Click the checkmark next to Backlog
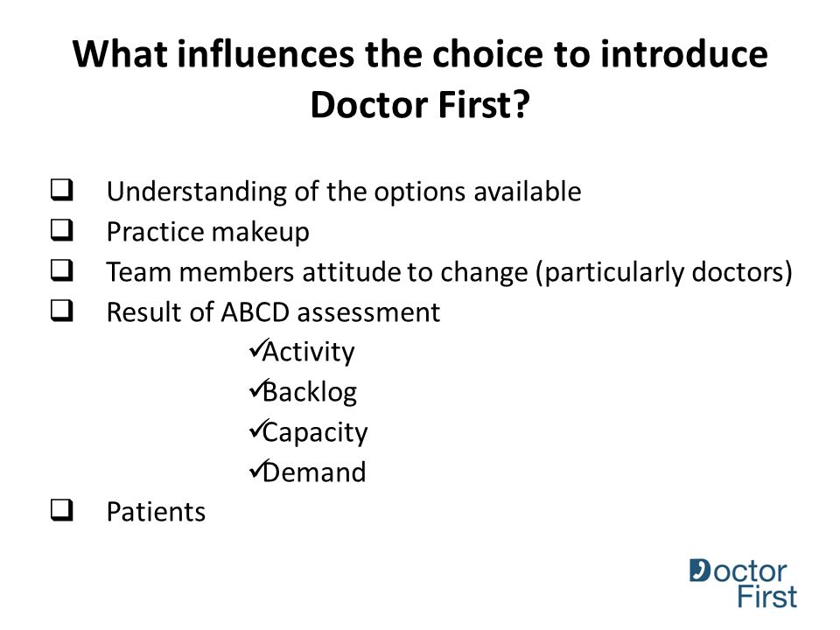This screenshot has width=840, height=630. tap(256, 389)
